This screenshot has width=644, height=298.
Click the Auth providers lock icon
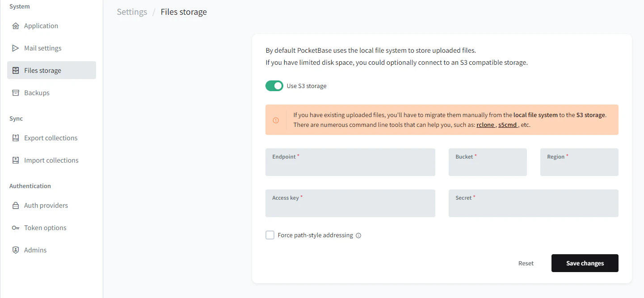coord(16,206)
